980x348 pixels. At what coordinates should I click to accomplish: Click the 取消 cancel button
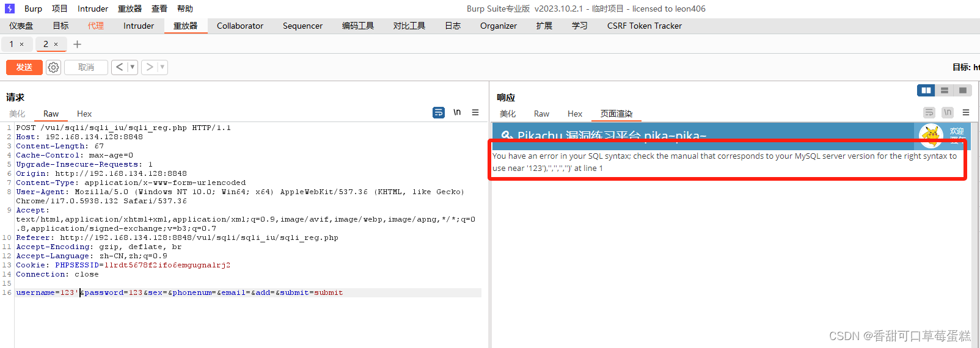(x=86, y=67)
